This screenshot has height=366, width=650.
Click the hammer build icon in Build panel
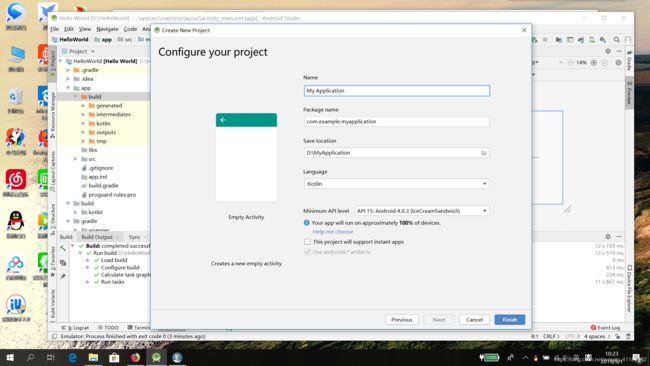coord(63,248)
